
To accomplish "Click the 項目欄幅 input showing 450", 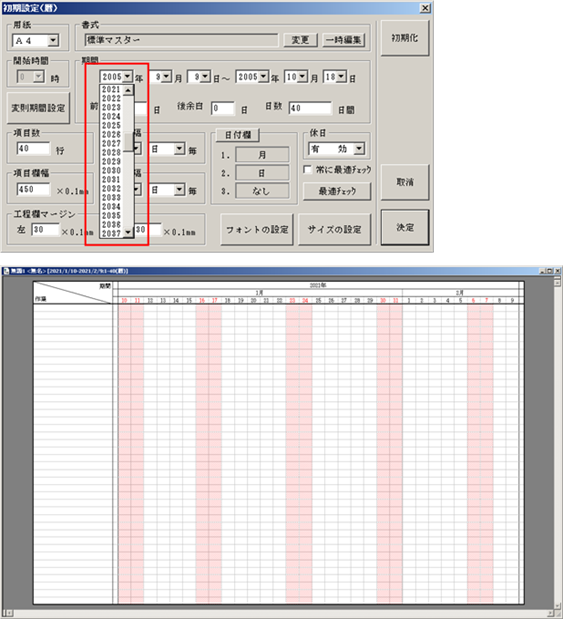I will (x=34, y=189).
